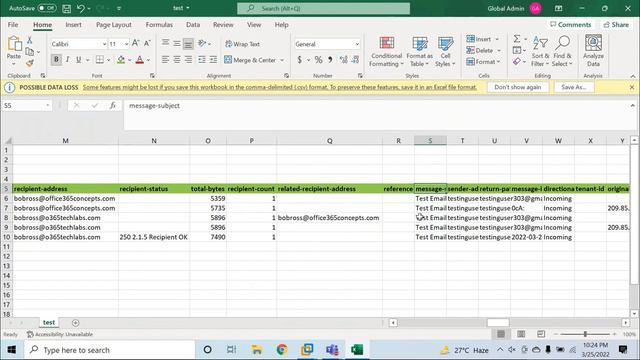Click the insert function fx icon

point(113,106)
